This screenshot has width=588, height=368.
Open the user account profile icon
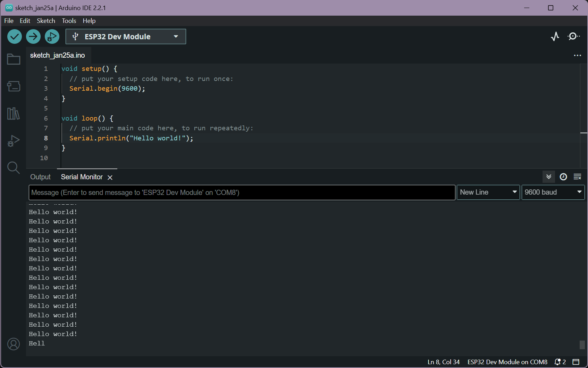(14, 344)
